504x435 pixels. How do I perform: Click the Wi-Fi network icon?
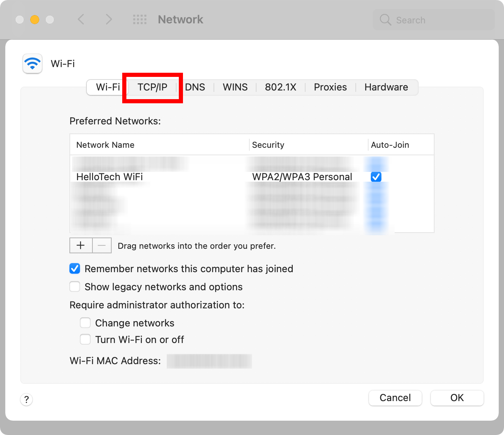[32, 63]
